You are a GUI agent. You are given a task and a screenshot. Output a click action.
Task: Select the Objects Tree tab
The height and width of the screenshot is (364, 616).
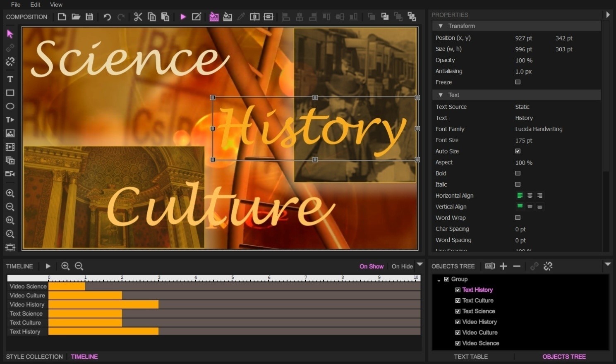pyautogui.click(x=564, y=357)
